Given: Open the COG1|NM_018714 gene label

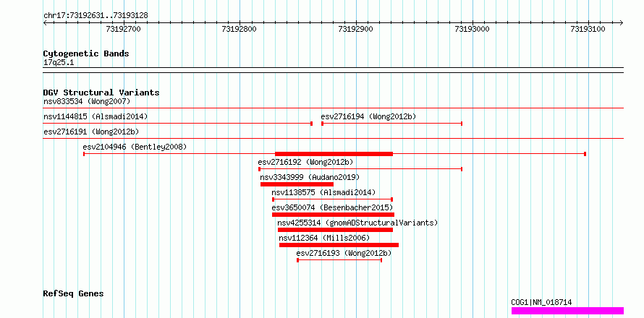Looking at the screenshot, I should (541, 302).
